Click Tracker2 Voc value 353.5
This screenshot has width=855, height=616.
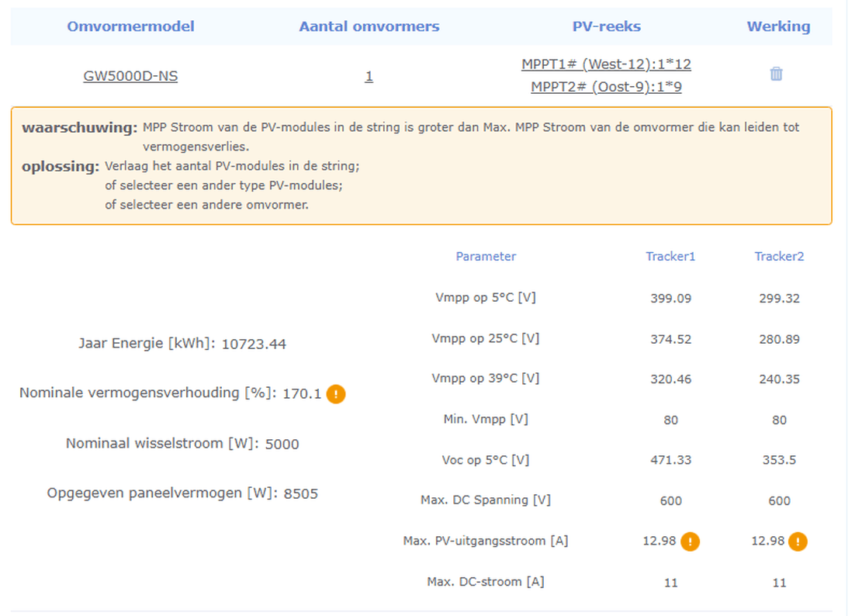pos(779,460)
